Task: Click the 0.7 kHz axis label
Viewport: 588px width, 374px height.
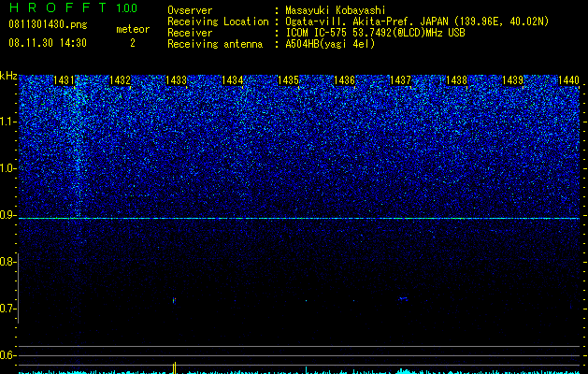Action: point(7,309)
